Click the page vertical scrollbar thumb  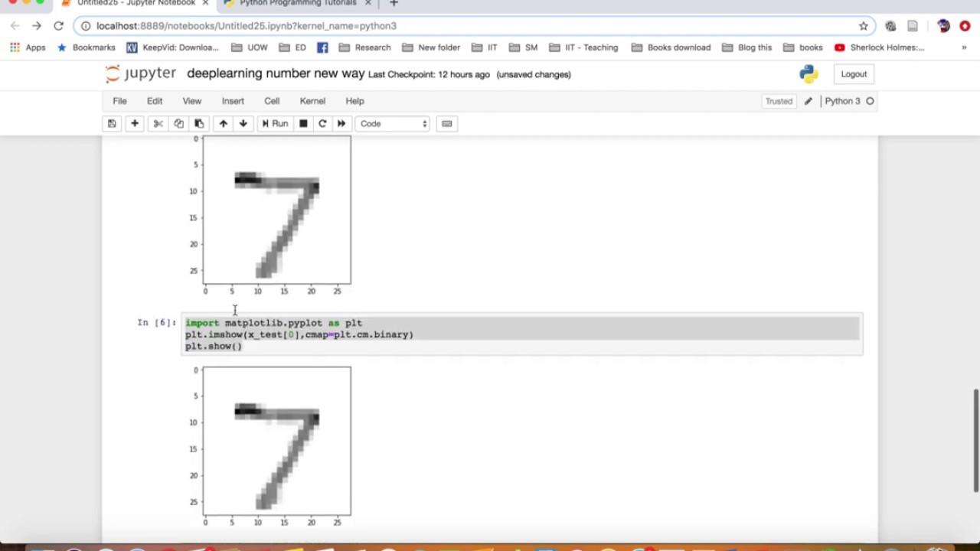[975, 441]
